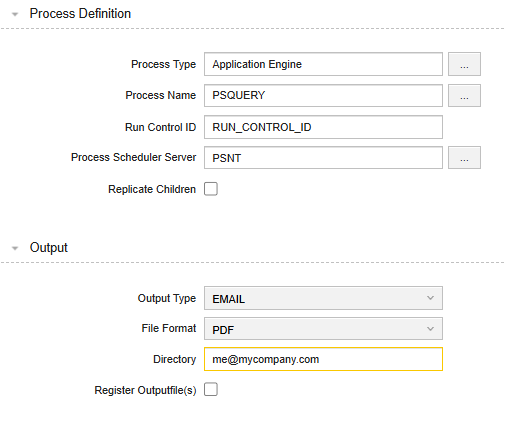
Task: Select the Run Control ID text field
Action: (323, 127)
